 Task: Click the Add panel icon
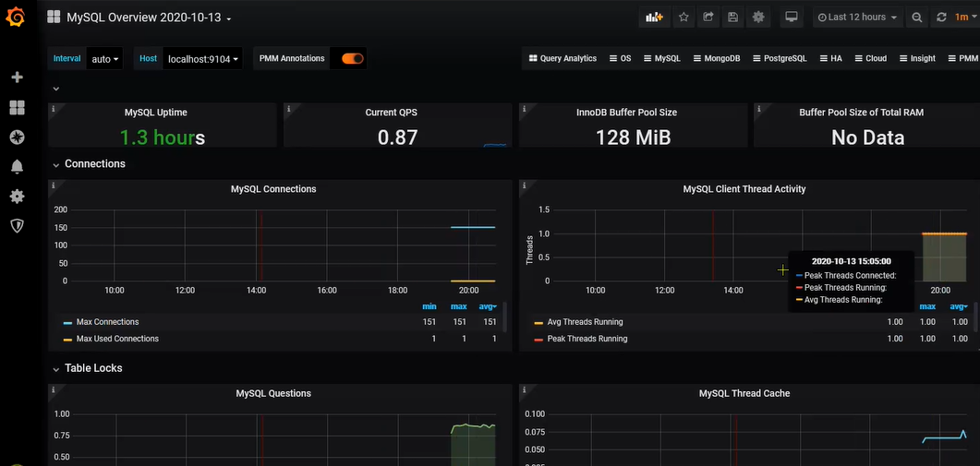pyautogui.click(x=654, y=17)
